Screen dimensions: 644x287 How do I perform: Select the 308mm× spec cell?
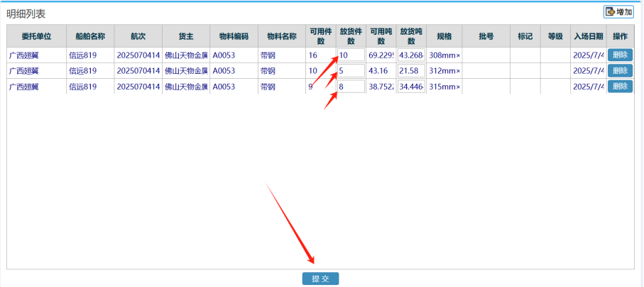point(444,55)
